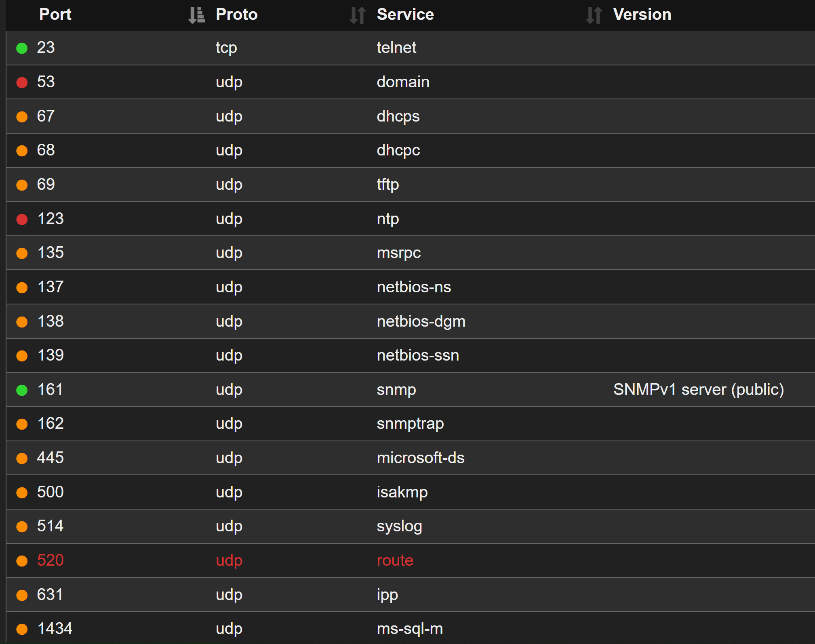This screenshot has height=644, width=815.
Task: Click the Port column sort icon
Action: (x=196, y=15)
